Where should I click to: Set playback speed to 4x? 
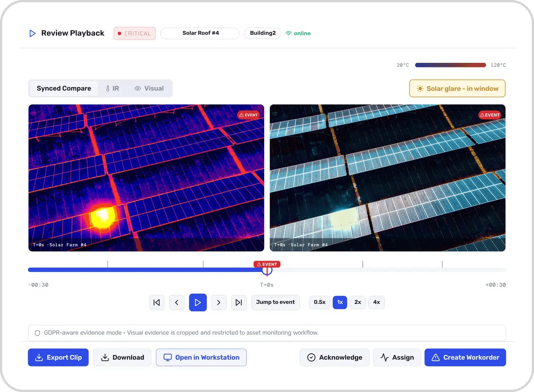tap(376, 302)
